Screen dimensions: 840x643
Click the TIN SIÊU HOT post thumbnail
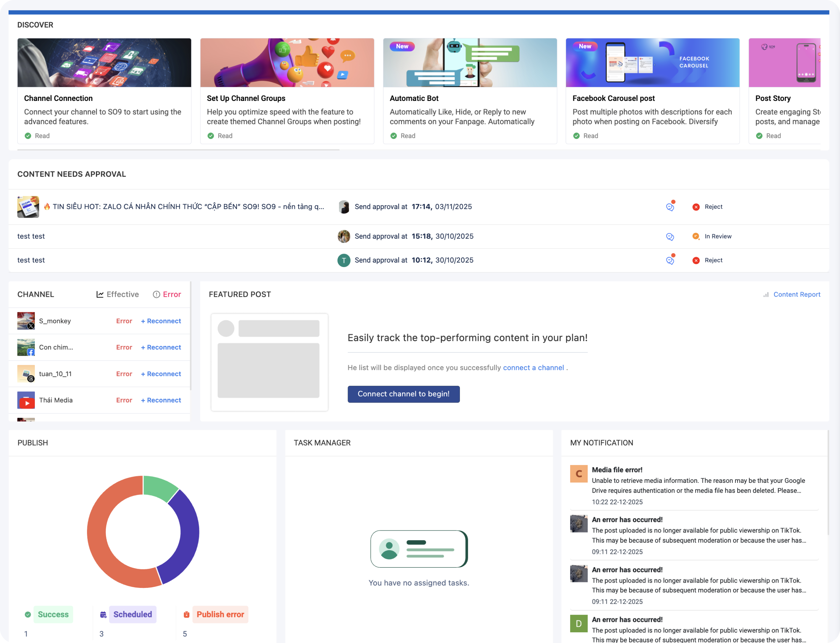pyautogui.click(x=28, y=207)
